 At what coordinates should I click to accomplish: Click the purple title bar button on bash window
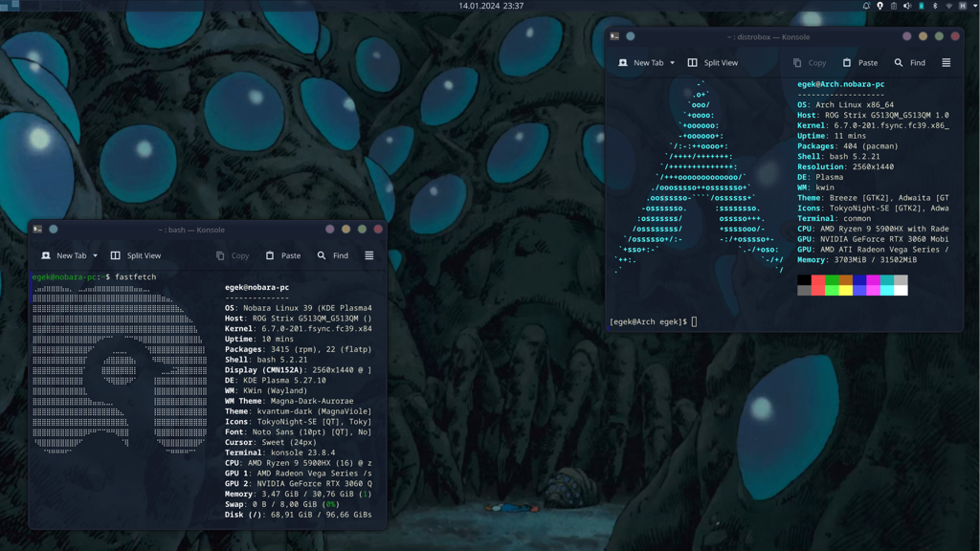pyautogui.click(x=330, y=230)
